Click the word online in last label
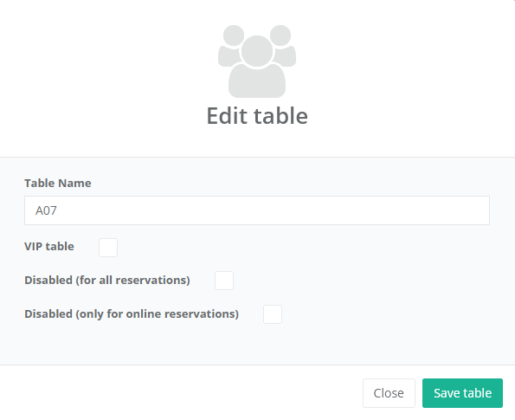 144,313
